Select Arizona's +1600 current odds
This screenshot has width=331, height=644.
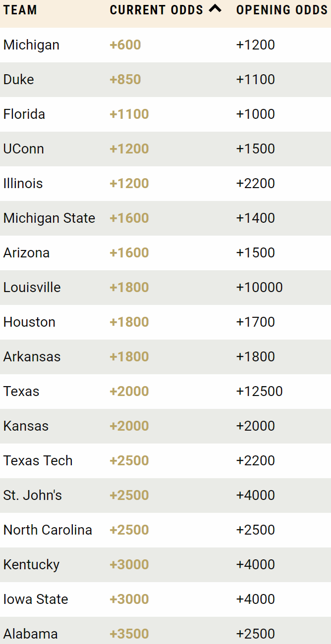pos(129,253)
